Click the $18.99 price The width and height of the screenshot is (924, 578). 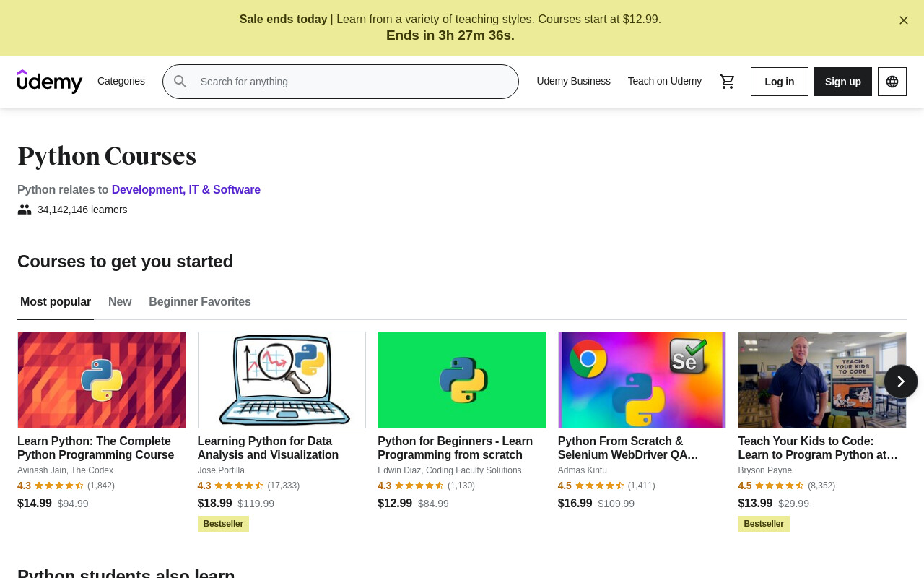(215, 504)
